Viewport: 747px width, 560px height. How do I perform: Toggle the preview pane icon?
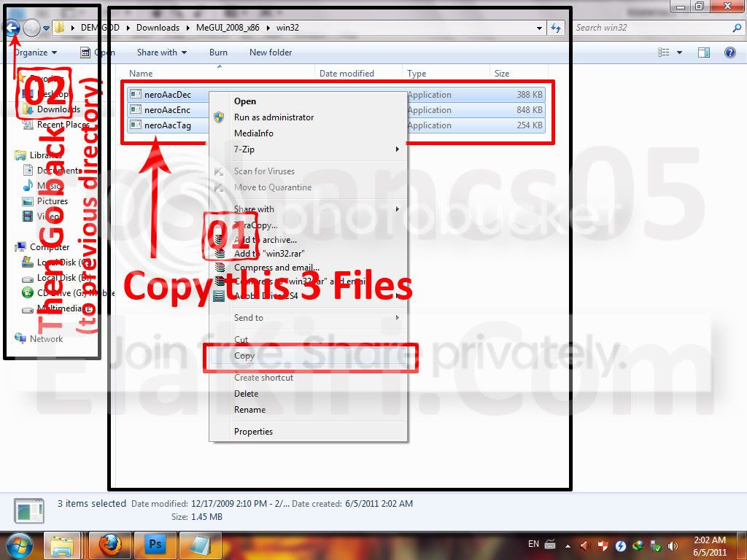coord(704,52)
